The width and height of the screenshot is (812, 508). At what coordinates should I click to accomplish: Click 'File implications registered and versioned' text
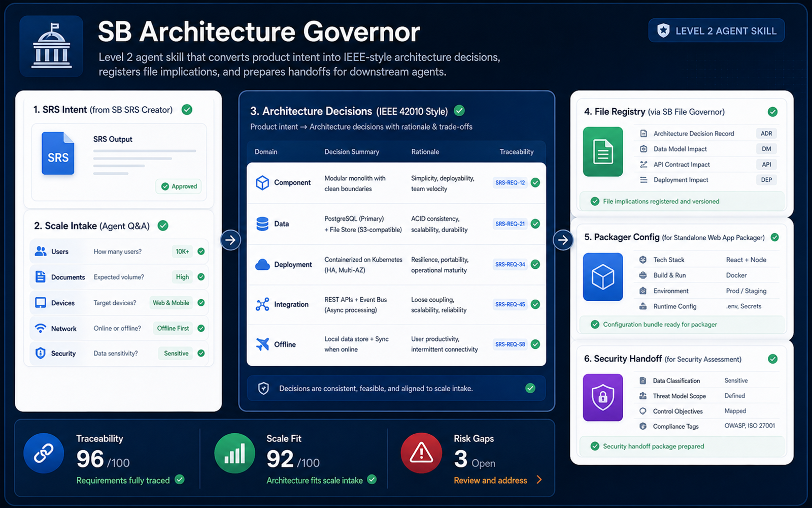point(661,202)
